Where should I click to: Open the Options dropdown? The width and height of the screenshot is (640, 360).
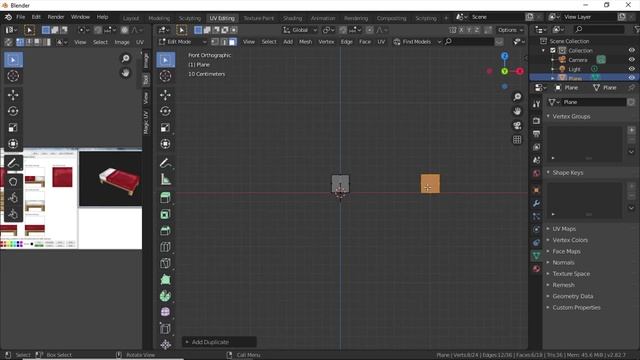point(510,30)
